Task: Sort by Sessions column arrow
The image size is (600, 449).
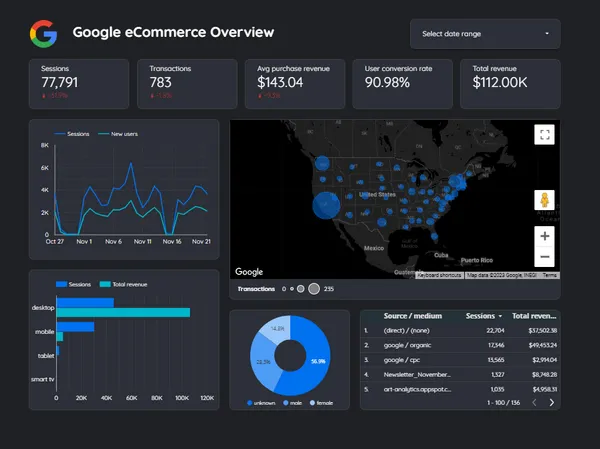Action: coord(500,316)
